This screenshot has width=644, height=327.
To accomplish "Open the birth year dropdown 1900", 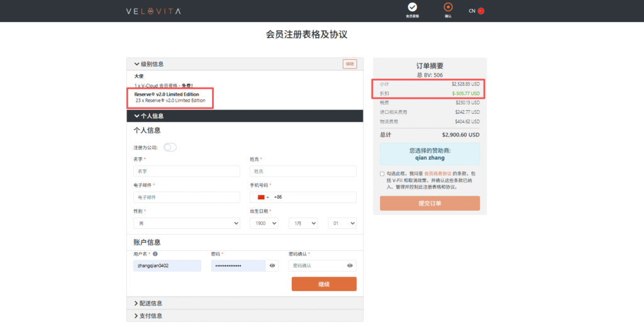I will [264, 223].
